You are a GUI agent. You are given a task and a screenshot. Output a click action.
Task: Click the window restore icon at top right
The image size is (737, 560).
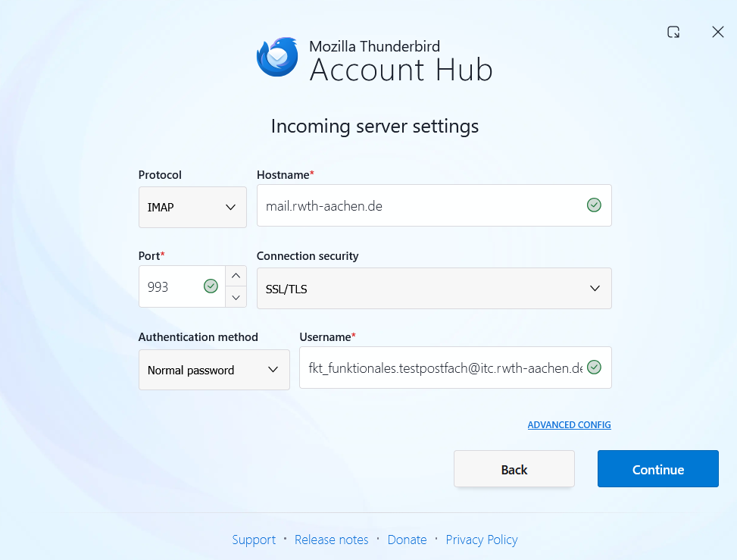(673, 32)
